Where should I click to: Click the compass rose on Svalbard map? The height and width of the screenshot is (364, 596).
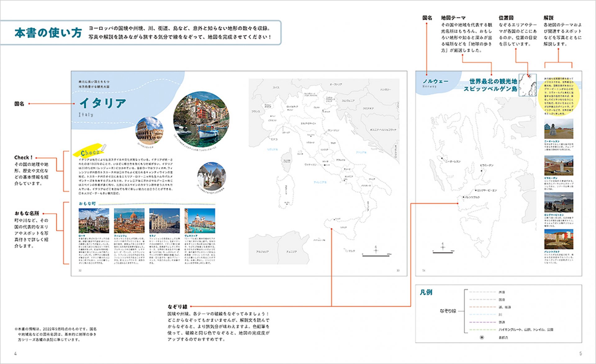click(443, 247)
